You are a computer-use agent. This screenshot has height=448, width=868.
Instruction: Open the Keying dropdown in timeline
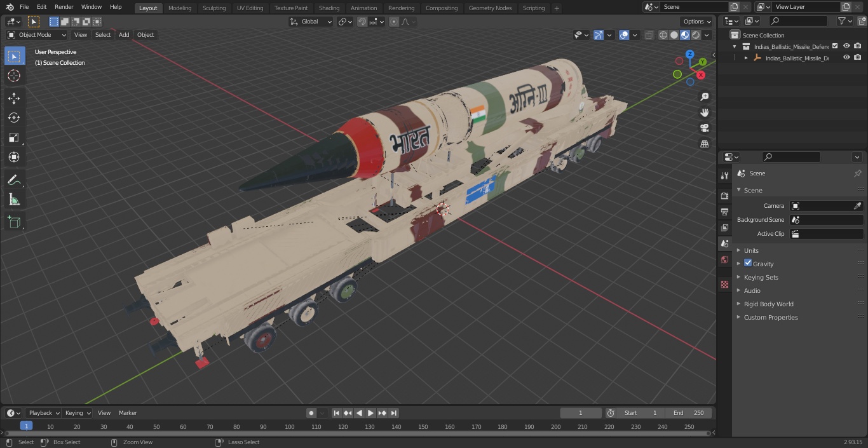click(78, 413)
